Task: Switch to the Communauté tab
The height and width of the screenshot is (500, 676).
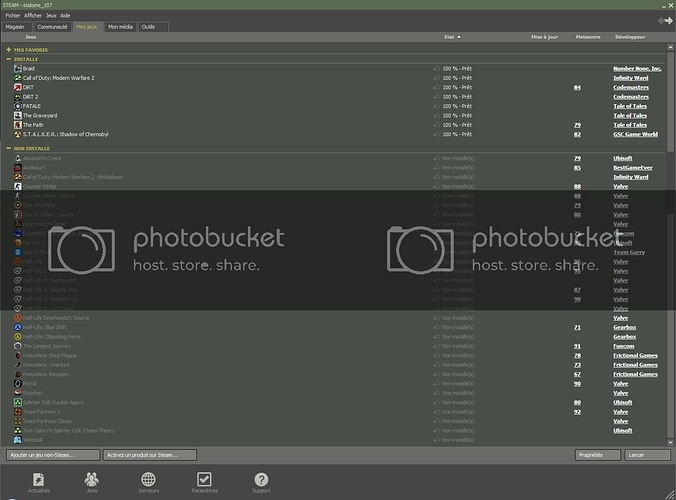Action: click(52, 27)
